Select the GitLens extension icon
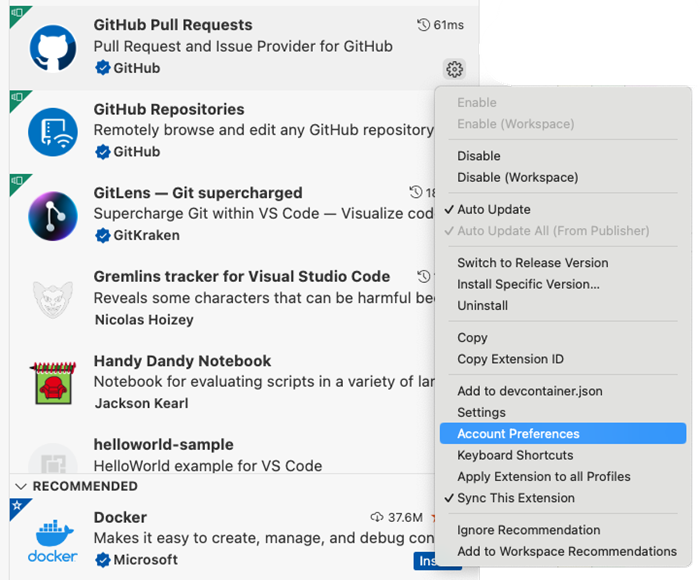700x580 pixels. pos(53,215)
